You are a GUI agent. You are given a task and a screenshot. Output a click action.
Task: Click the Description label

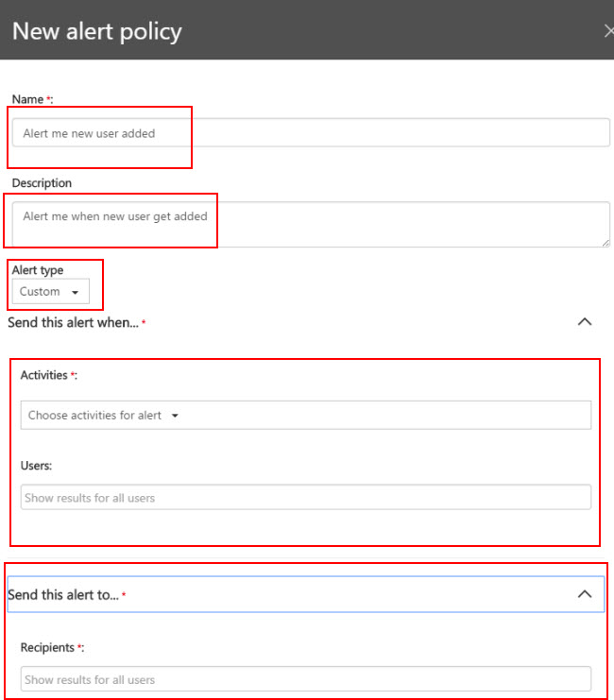[42, 183]
